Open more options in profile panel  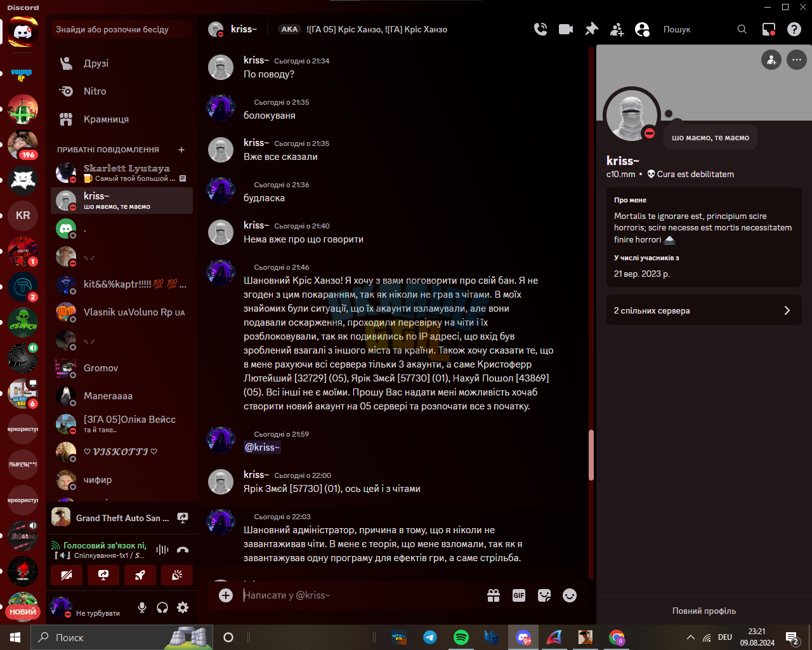coord(796,60)
